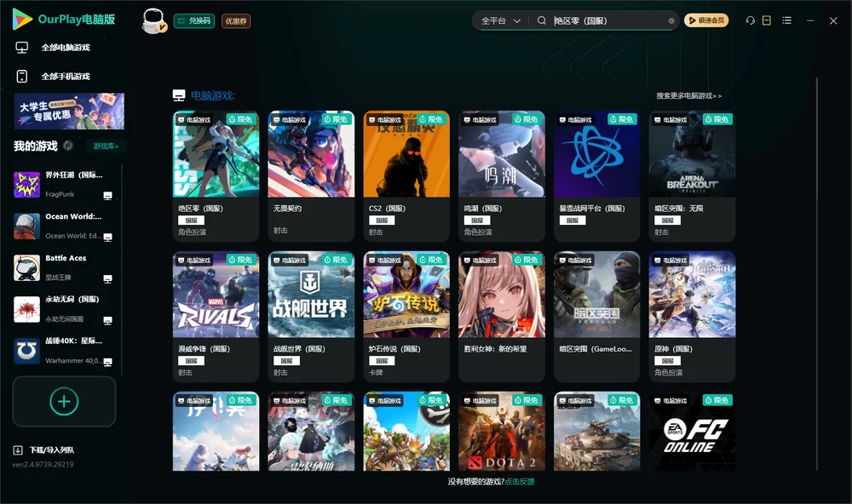Image resolution: width=852 pixels, height=504 pixels.
Task: Open the EA FC Online card
Action: [692, 432]
